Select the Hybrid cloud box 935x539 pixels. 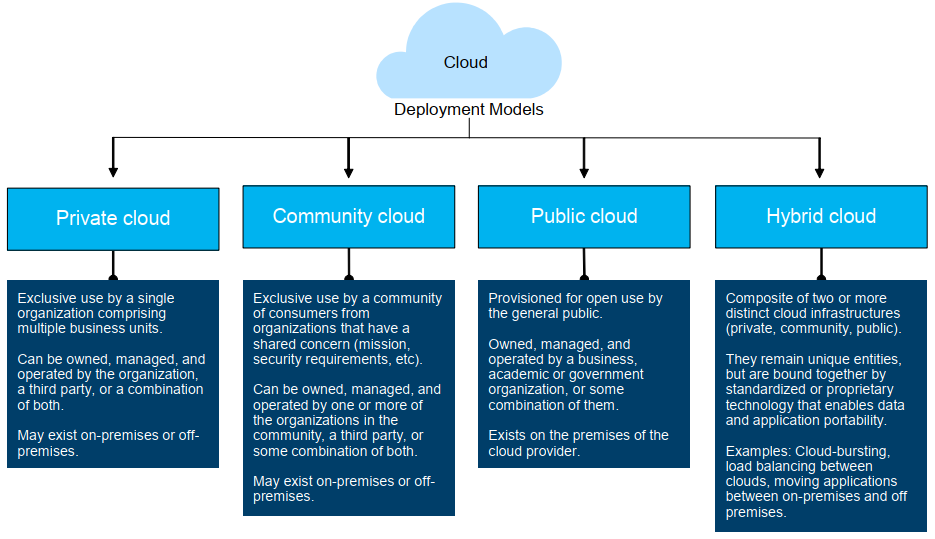821,216
